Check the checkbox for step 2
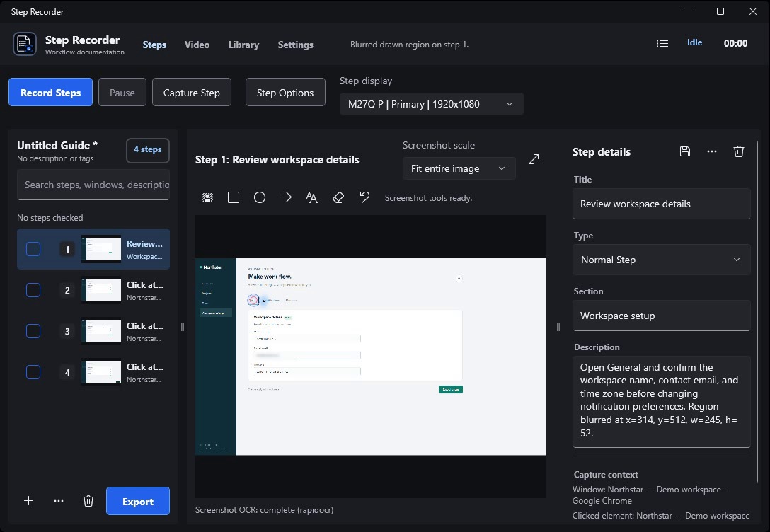This screenshot has width=770, height=532. point(33,290)
